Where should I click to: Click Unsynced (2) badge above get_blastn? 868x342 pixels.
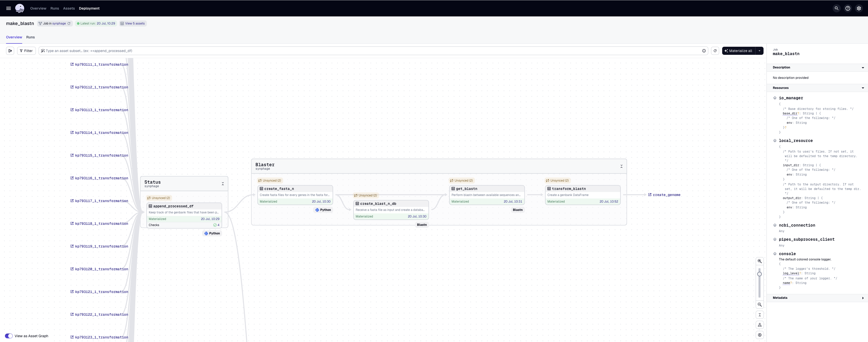click(x=461, y=180)
